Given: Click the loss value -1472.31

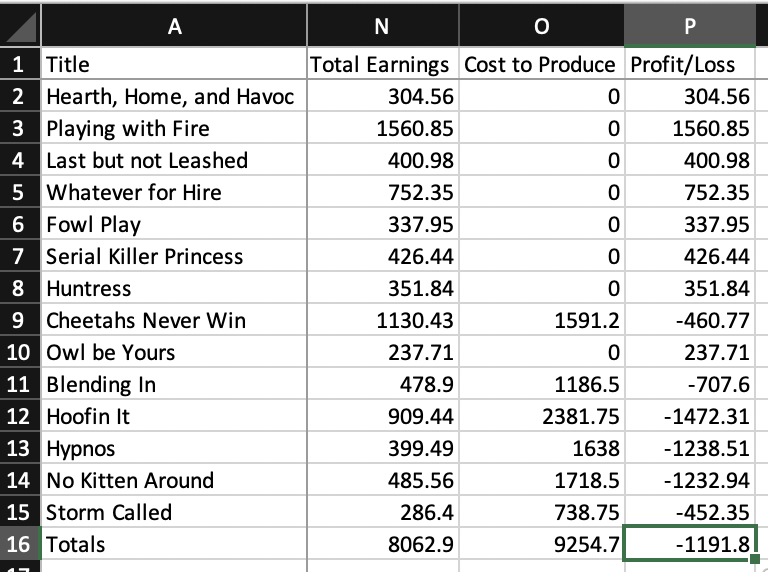Looking at the screenshot, I should pos(690,416).
